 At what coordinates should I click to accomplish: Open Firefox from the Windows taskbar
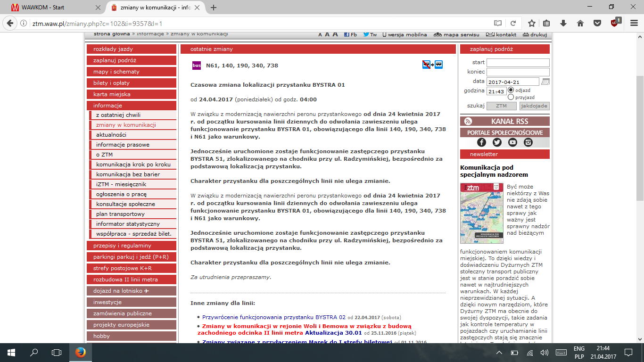tap(80, 352)
